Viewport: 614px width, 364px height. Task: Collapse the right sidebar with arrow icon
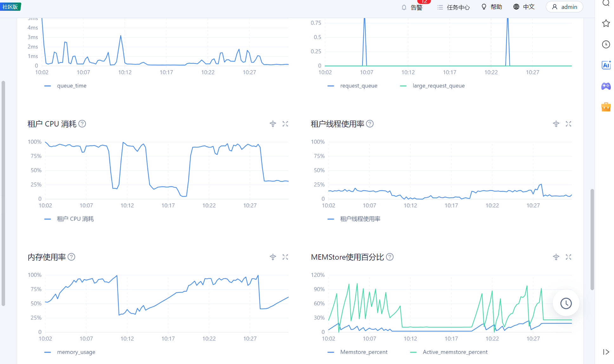click(606, 352)
